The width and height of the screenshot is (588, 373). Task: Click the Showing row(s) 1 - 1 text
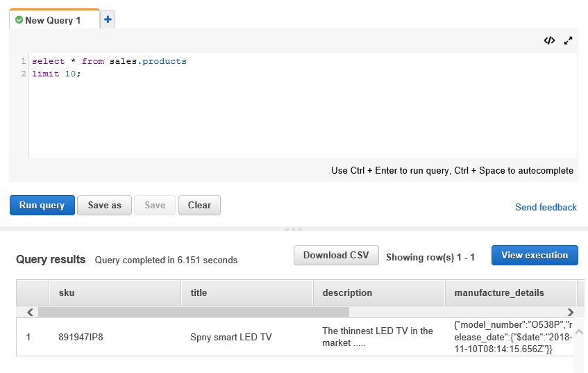pyautogui.click(x=430, y=257)
